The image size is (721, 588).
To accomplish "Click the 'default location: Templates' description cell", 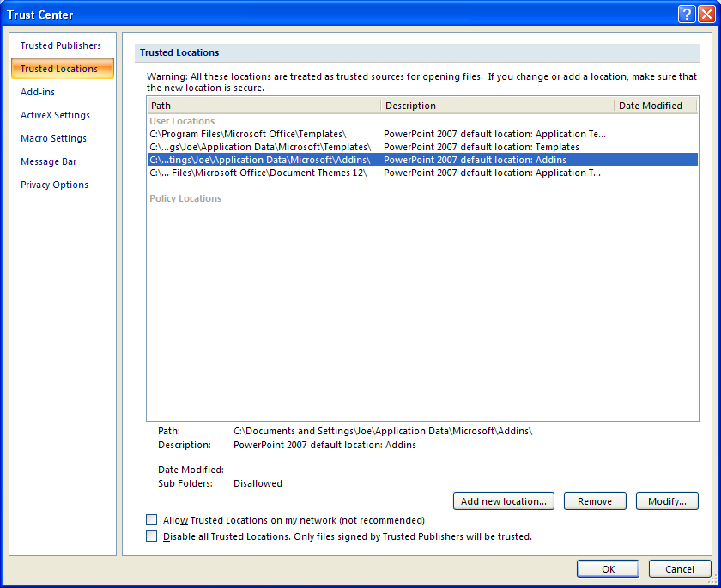I will (x=482, y=147).
